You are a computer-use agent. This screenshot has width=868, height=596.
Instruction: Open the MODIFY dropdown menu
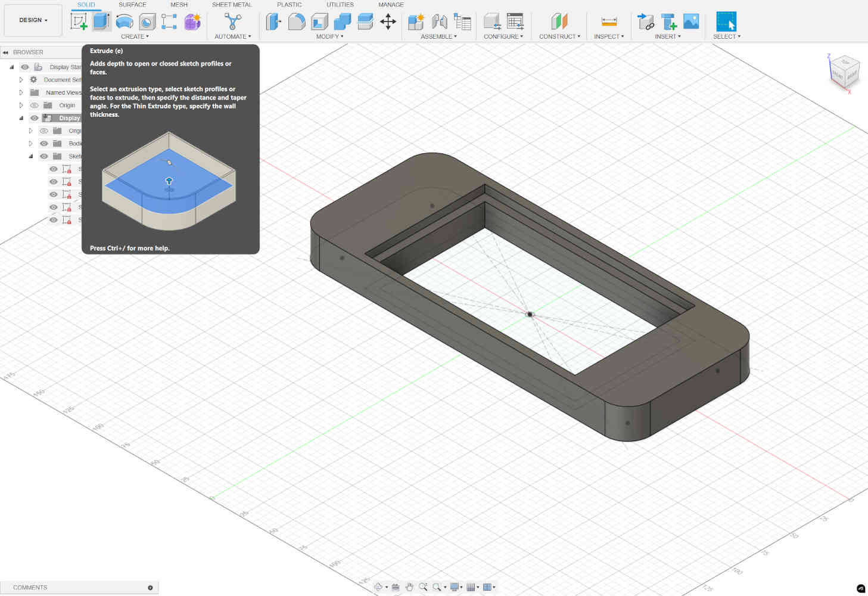[330, 36]
